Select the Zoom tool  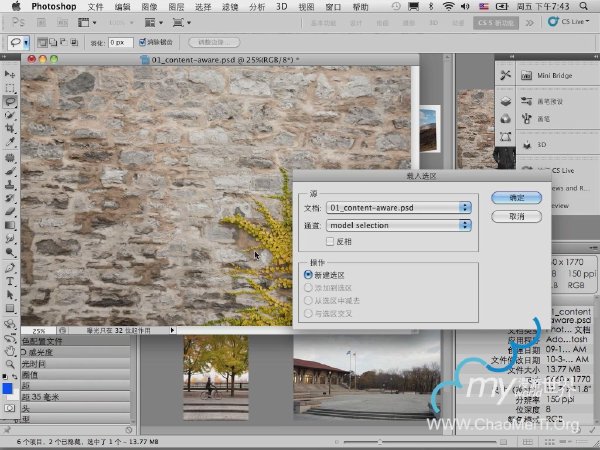[x=10, y=364]
